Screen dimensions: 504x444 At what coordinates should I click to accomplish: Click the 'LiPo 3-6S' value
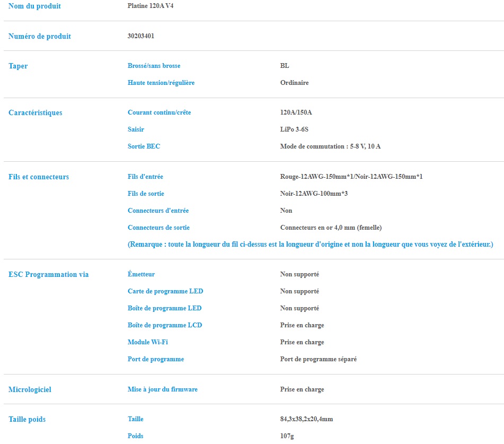[294, 129]
